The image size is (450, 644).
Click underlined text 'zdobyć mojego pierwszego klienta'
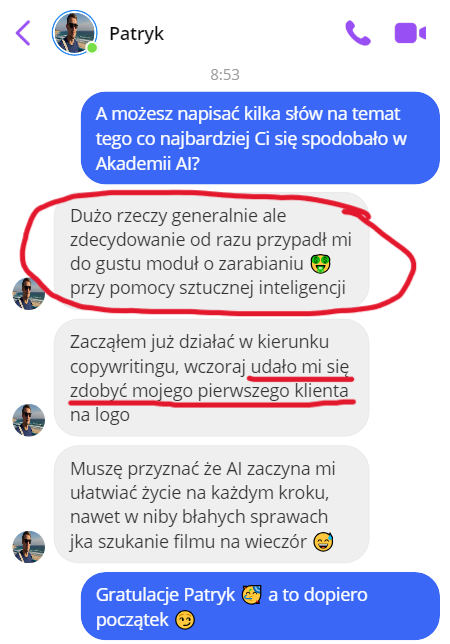pyautogui.click(x=209, y=391)
